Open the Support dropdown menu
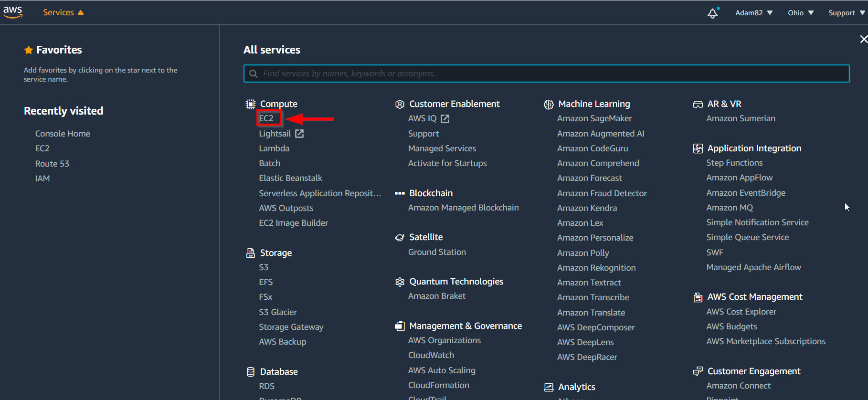This screenshot has height=400, width=868. pyautogui.click(x=847, y=13)
